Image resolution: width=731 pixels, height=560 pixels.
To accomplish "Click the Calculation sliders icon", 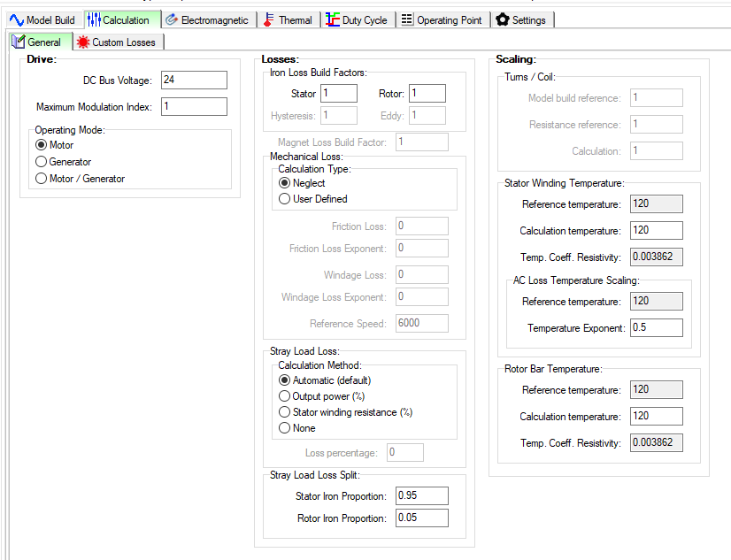I will [x=94, y=20].
